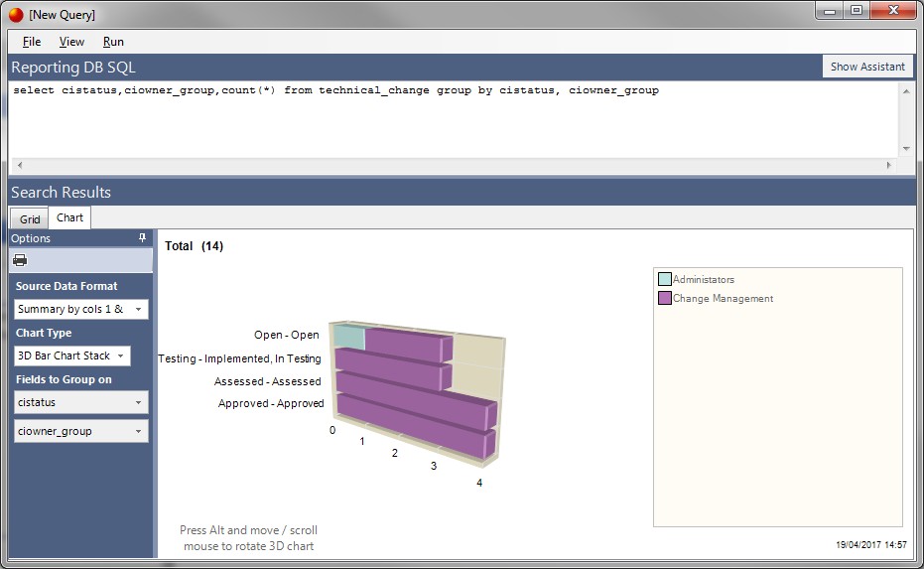
Task: Open the Chart Type dropdown
Action: (71, 356)
